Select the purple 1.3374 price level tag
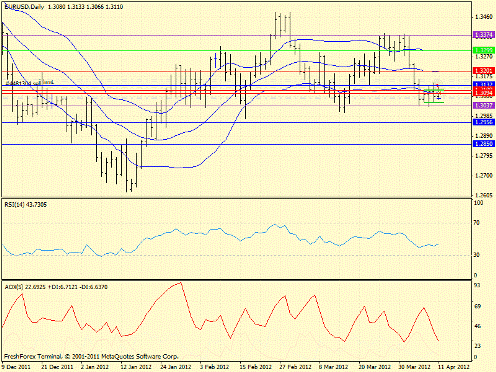This screenshot has height=372, width=496. (x=484, y=35)
